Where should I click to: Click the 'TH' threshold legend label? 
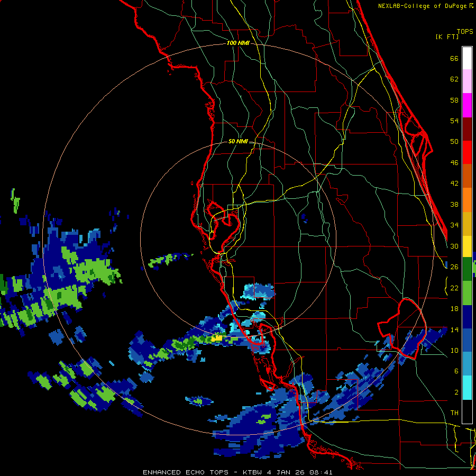tap(454, 413)
